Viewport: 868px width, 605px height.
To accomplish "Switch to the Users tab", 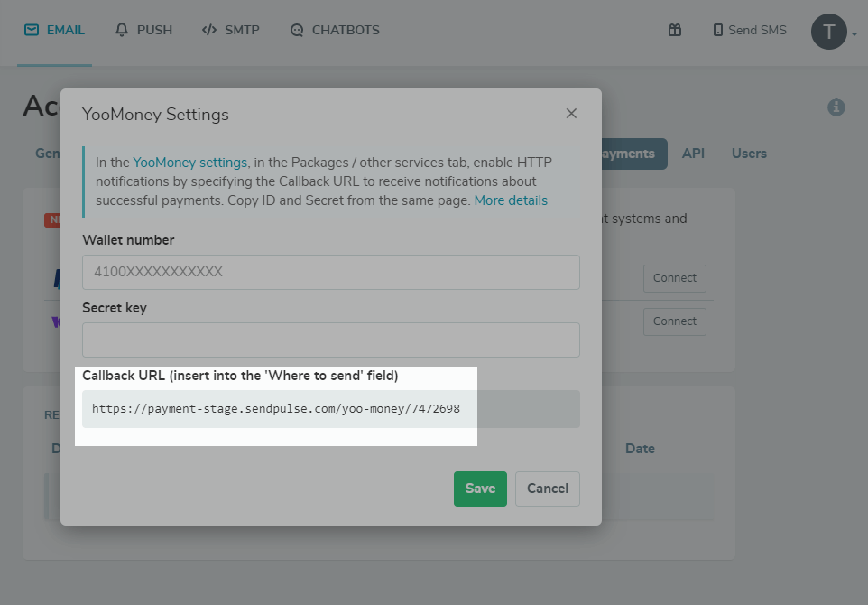I will [749, 154].
